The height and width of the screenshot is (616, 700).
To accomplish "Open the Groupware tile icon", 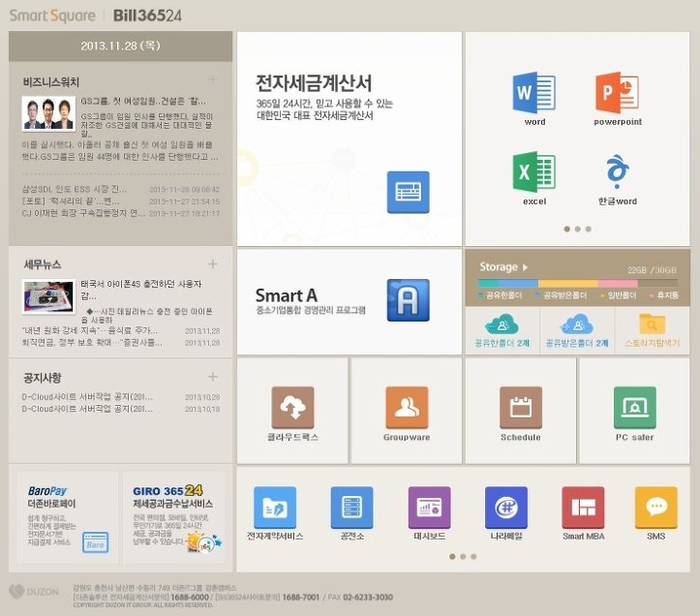I will point(406,408).
